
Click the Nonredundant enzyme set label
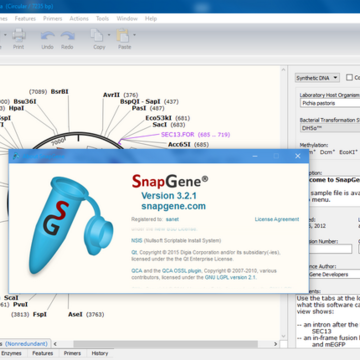point(26,343)
